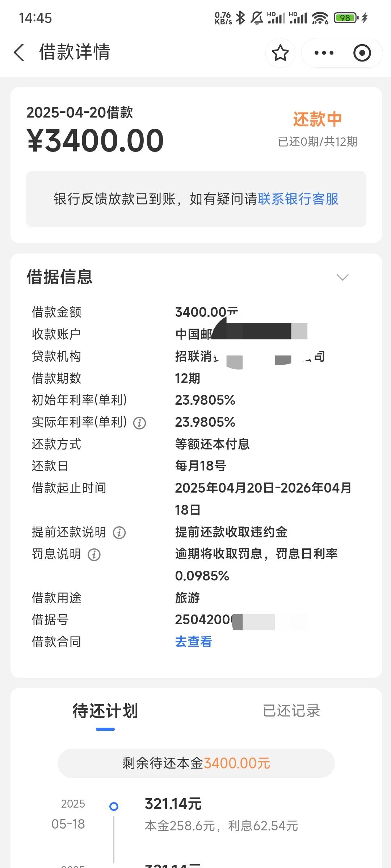
Task: Collapse the 借据信息 section chevron
Action: (342, 277)
